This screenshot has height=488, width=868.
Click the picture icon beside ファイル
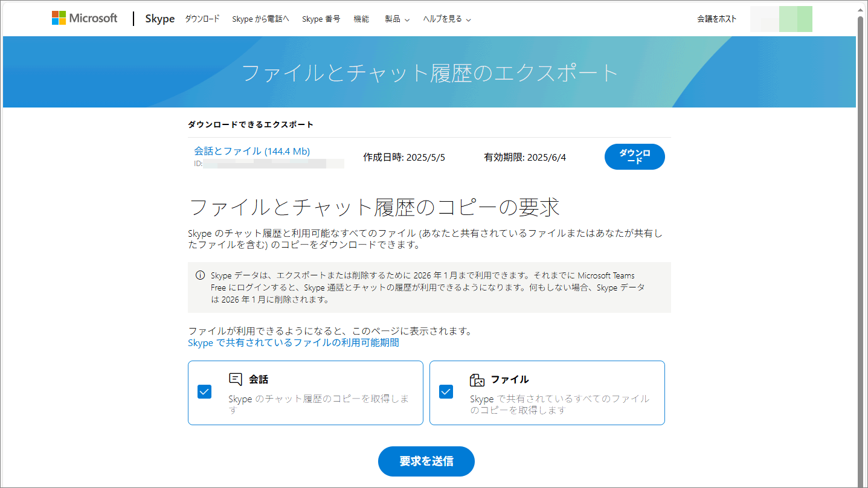[x=477, y=380]
